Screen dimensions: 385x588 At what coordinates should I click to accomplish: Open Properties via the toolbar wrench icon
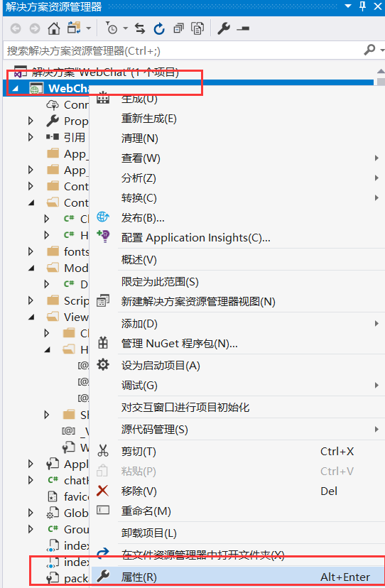coord(224,28)
